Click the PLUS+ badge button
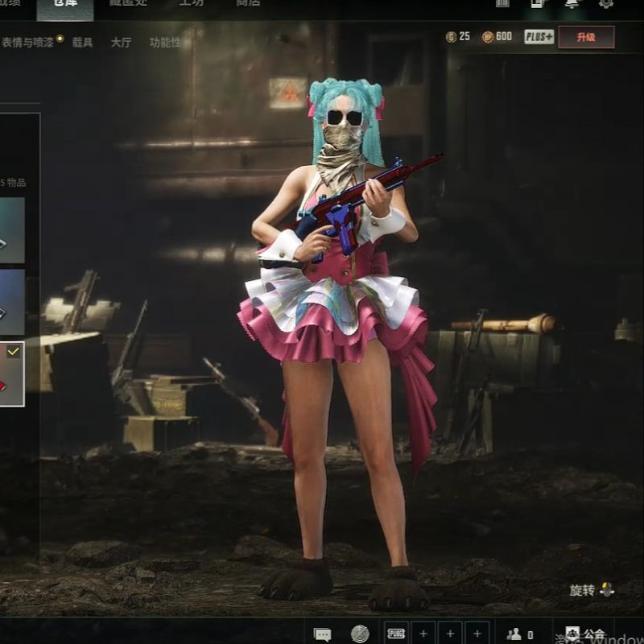 pyautogui.click(x=539, y=37)
